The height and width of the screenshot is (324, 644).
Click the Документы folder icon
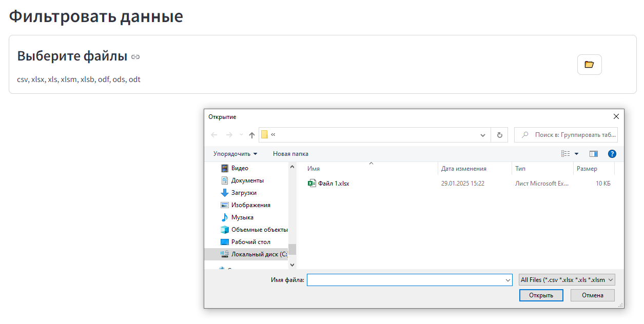(224, 180)
